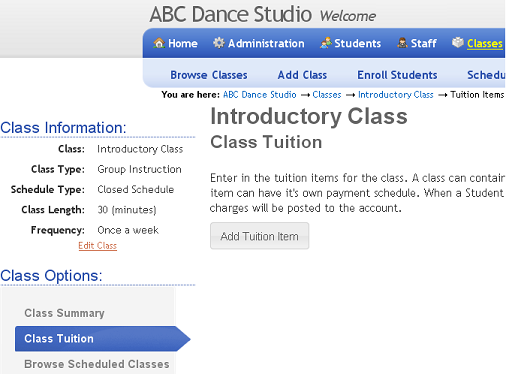Select Add Class in the submenu

302,75
